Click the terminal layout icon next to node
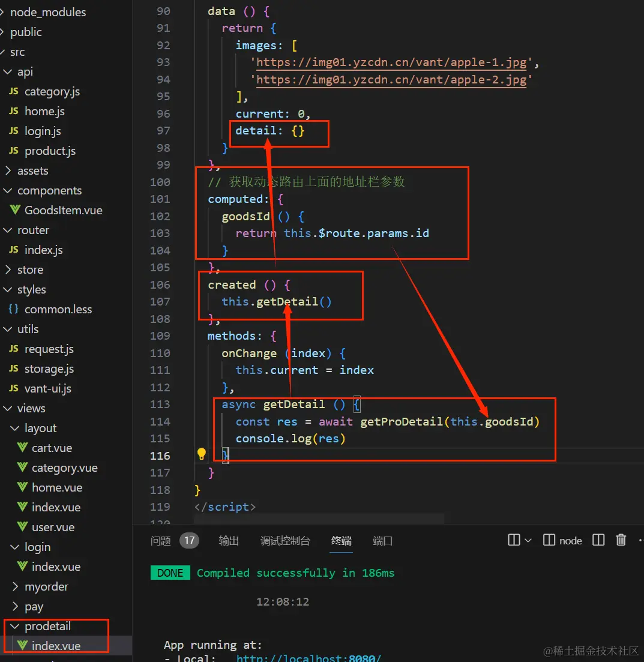Screen dimensions: 644x662 coord(598,540)
